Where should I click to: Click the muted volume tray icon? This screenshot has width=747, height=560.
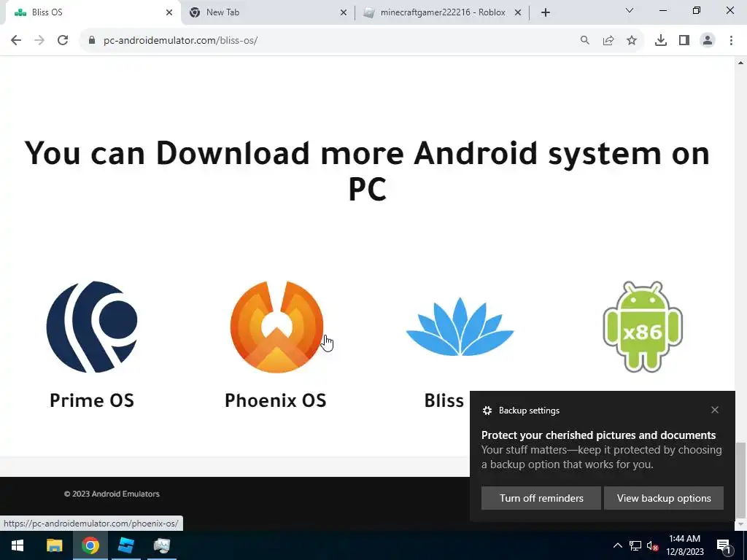tap(652, 545)
